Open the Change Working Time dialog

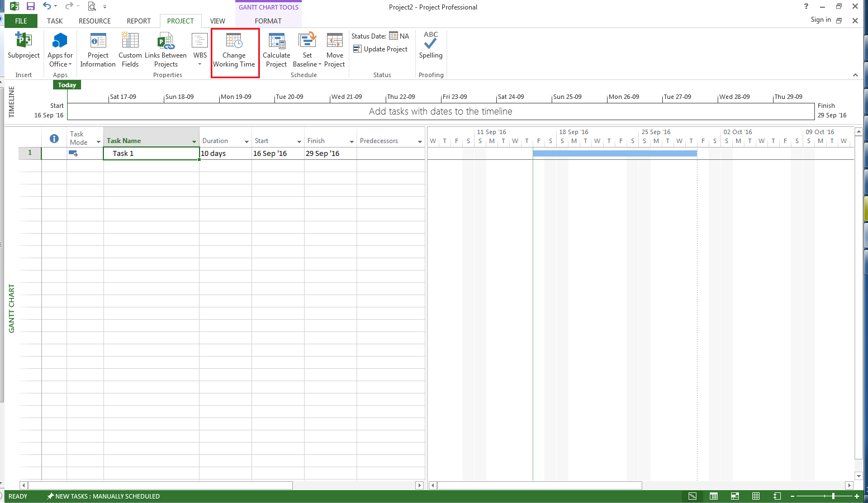234,50
